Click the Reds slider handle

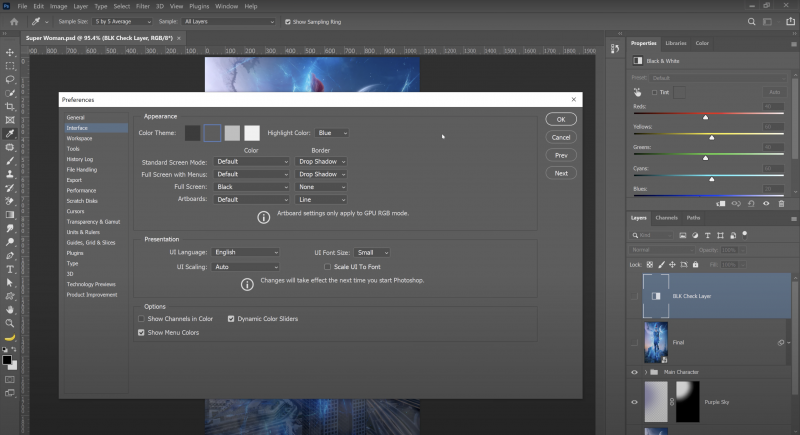tap(706, 117)
